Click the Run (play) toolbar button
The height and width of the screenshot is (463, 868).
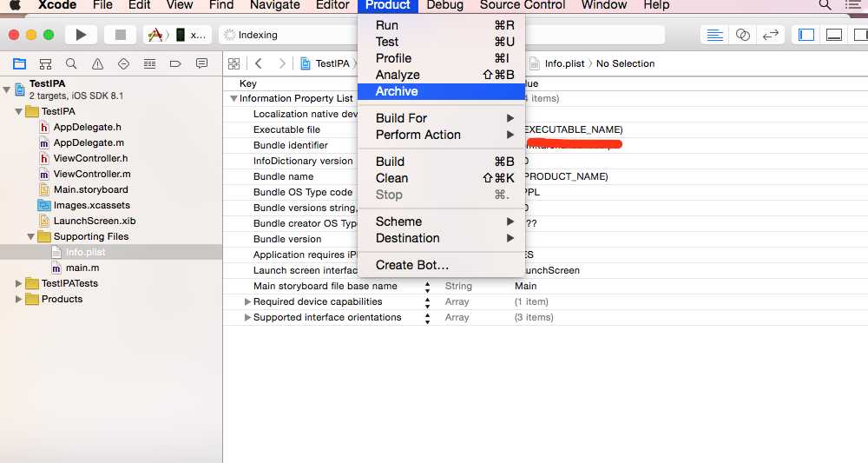[x=81, y=35]
